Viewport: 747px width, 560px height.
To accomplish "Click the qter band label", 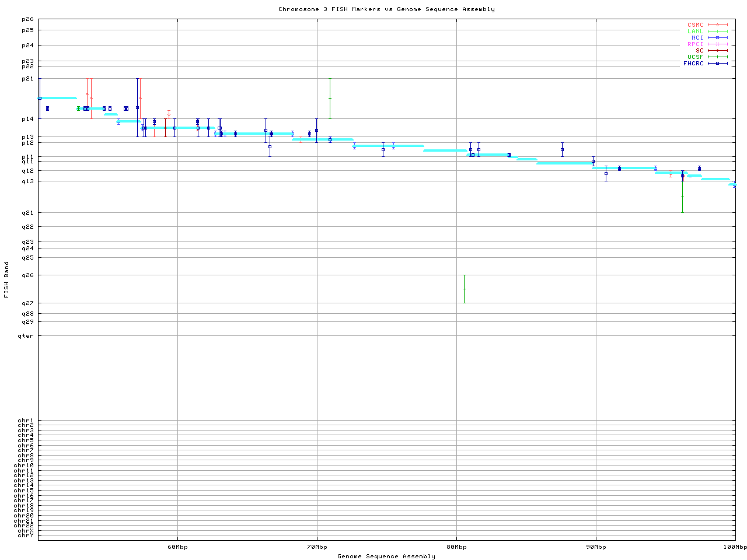I will pos(26,336).
